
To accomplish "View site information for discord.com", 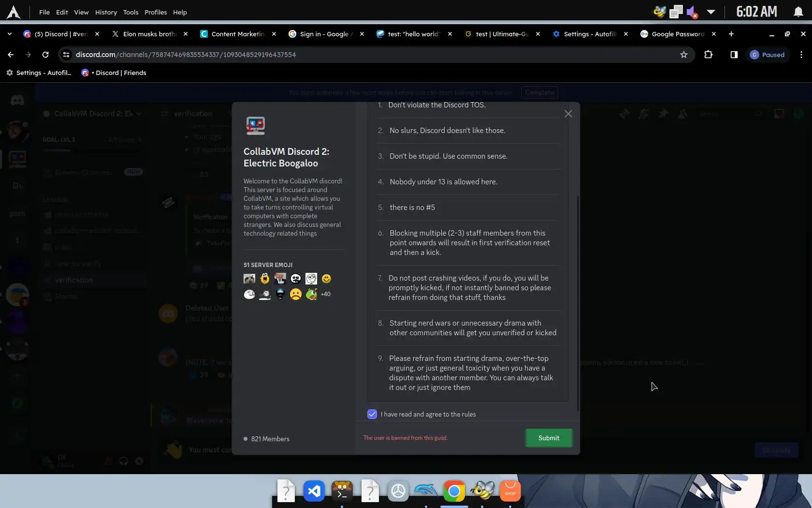I will [66, 55].
